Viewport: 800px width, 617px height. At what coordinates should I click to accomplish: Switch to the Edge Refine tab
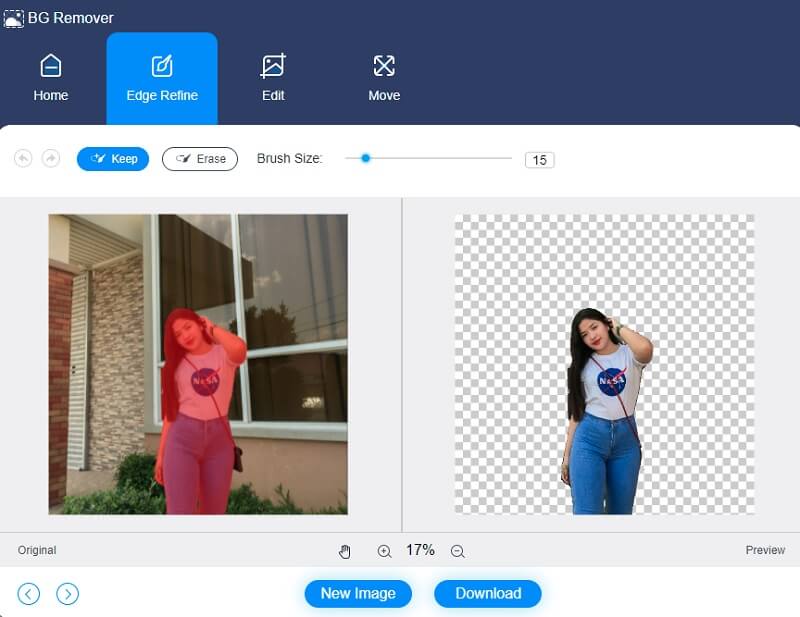click(162, 79)
